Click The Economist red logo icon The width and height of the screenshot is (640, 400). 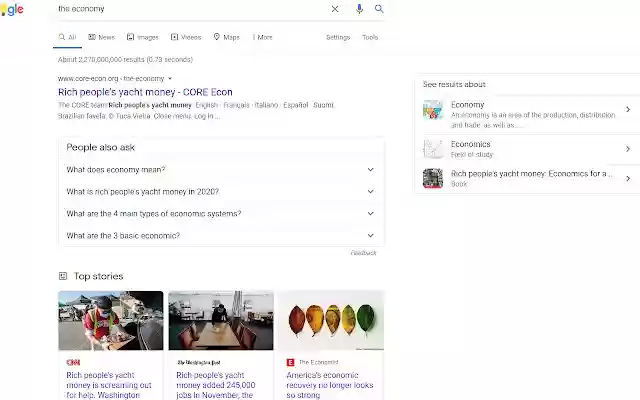pos(290,362)
